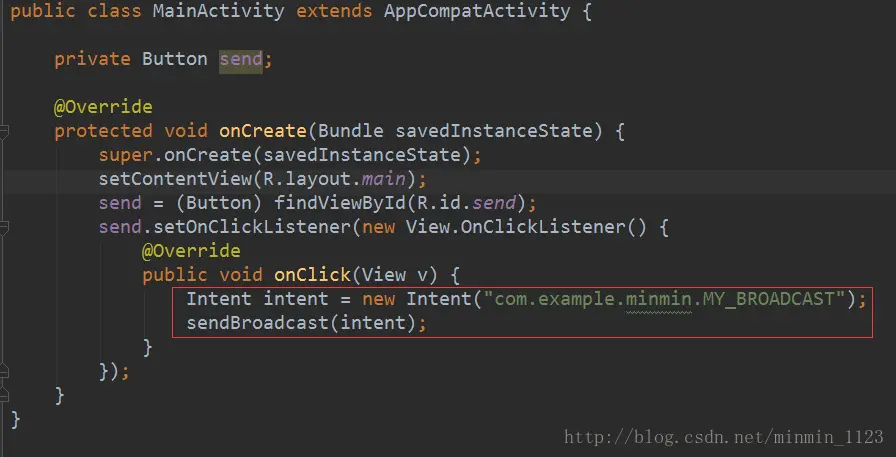The height and width of the screenshot is (457, 896).
Task: Click the onClick method name
Action: click(312, 275)
